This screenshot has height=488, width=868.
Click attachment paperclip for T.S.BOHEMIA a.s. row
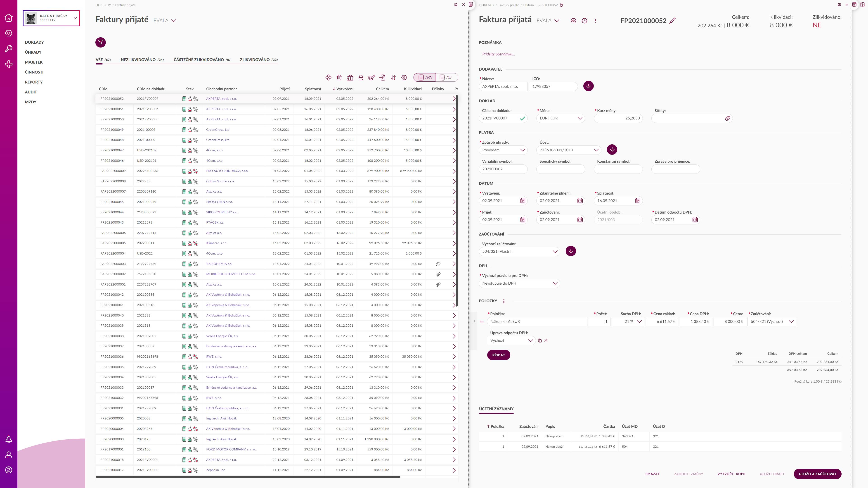click(438, 264)
